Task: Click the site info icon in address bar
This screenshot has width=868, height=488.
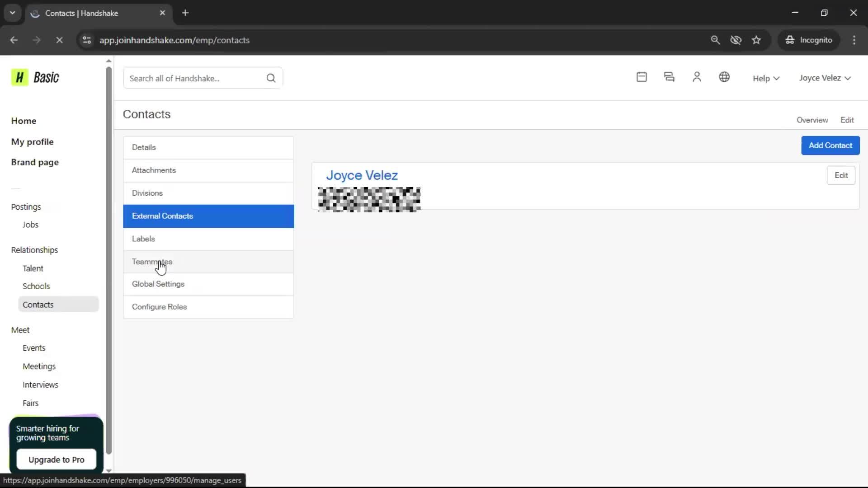Action: [87, 40]
